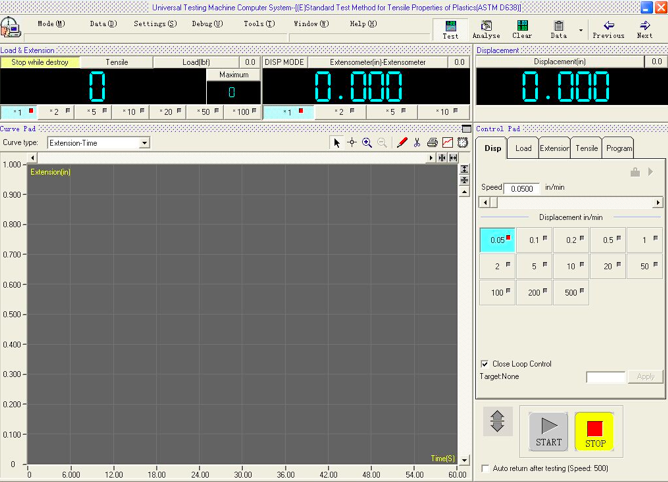
Task: Click the red pen marker tool
Action: (402, 143)
